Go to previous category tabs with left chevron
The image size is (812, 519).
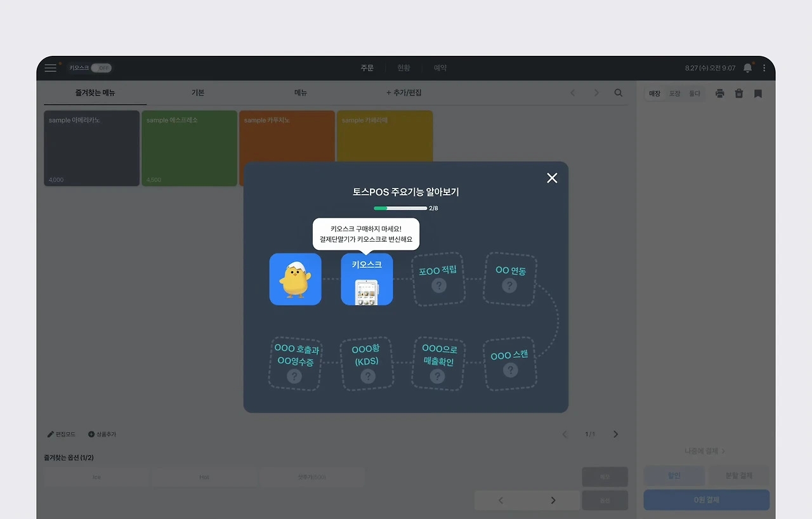(573, 93)
